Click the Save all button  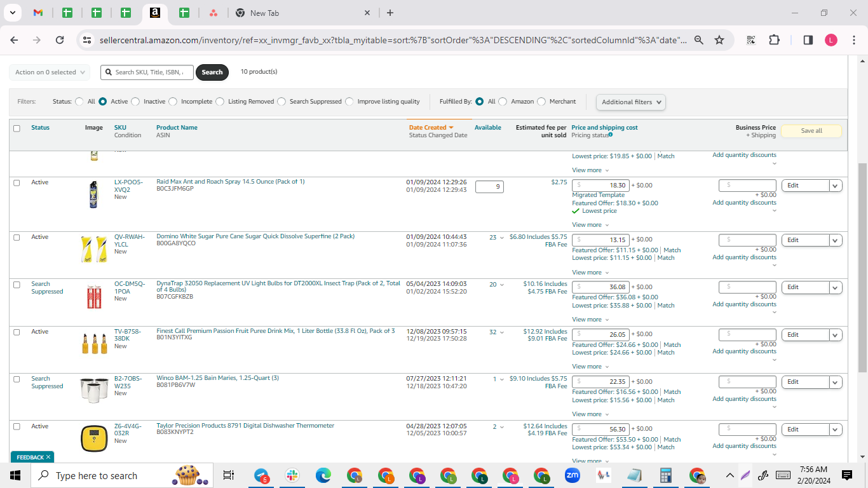(x=811, y=131)
